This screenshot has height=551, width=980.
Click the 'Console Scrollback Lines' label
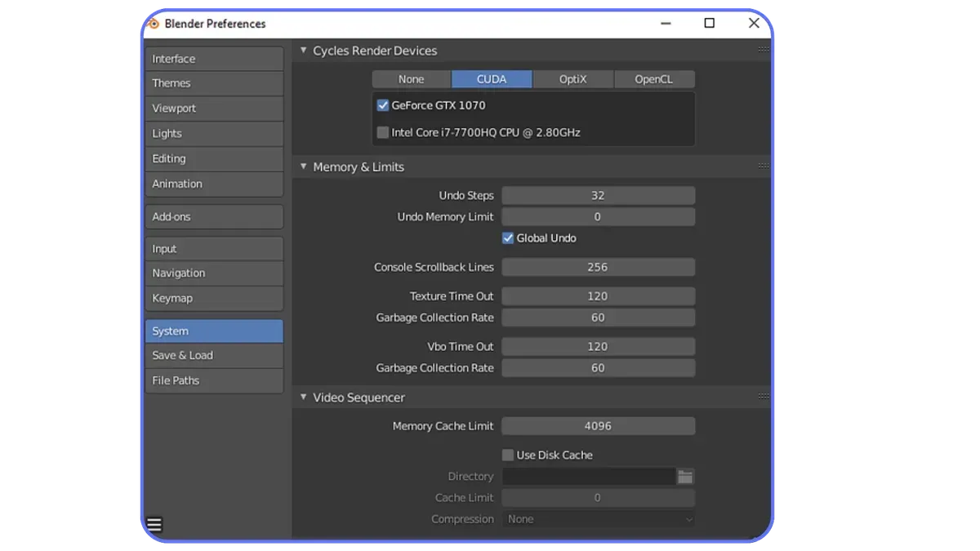(x=434, y=268)
